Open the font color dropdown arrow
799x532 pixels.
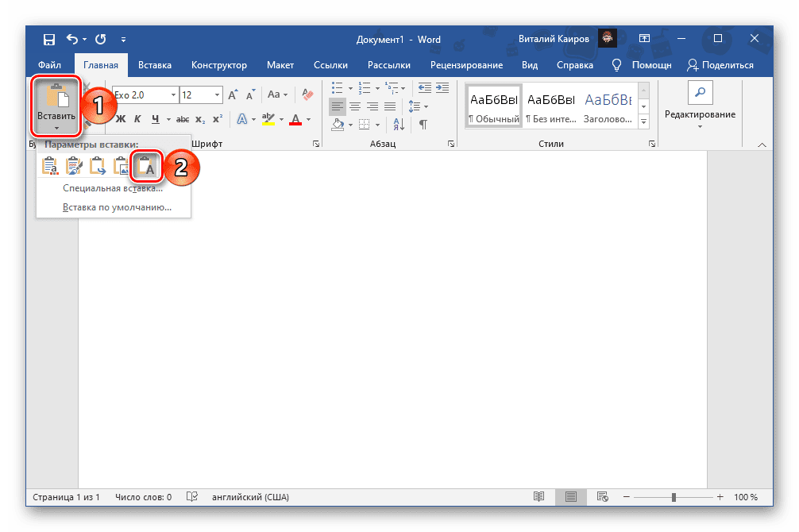(x=308, y=120)
